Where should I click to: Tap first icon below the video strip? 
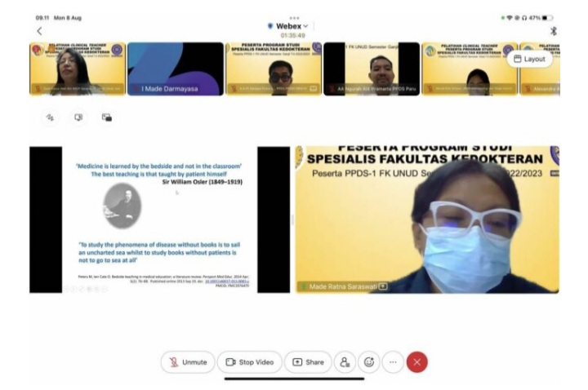click(x=50, y=117)
